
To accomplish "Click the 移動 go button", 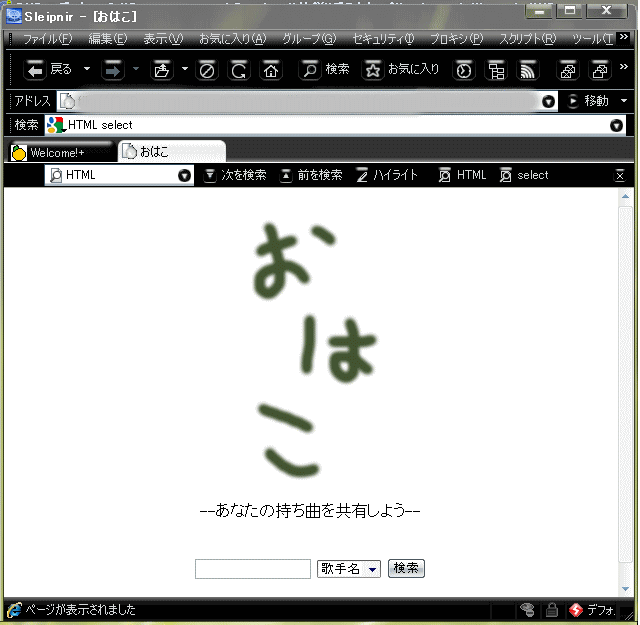I will click(x=588, y=101).
